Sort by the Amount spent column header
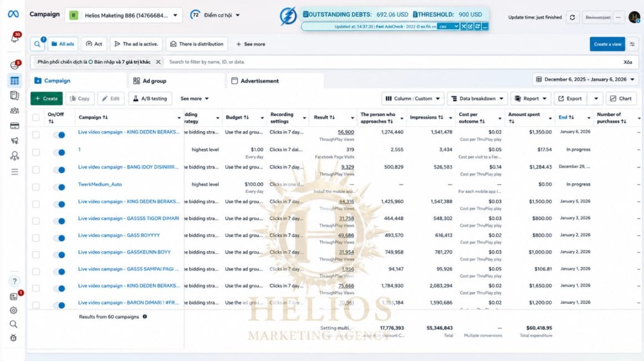 tap(524, 118)
